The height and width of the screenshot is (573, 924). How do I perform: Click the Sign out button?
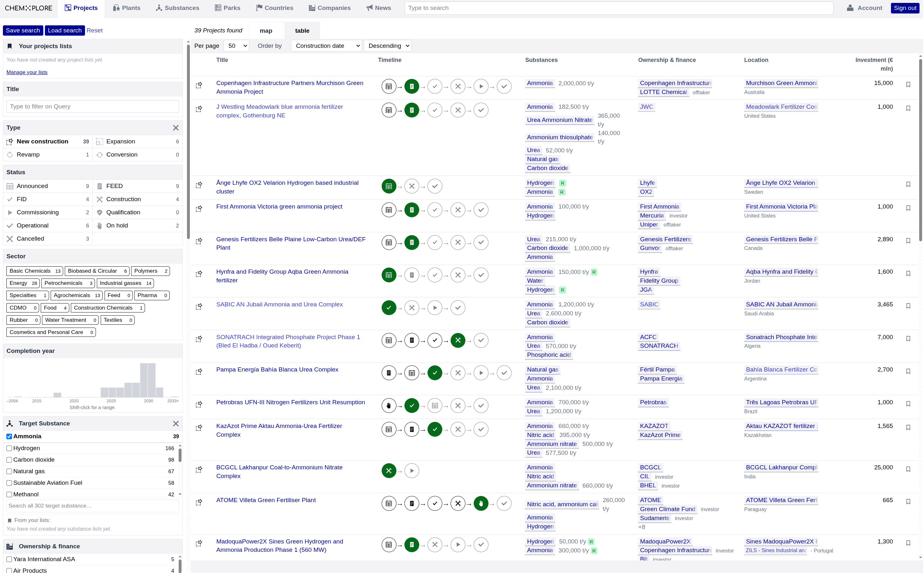click(x=905, y=8)
